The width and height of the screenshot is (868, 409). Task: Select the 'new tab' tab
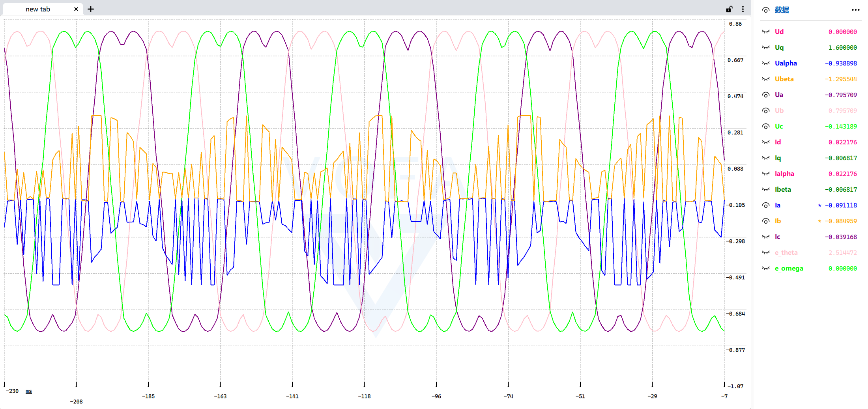38,9
